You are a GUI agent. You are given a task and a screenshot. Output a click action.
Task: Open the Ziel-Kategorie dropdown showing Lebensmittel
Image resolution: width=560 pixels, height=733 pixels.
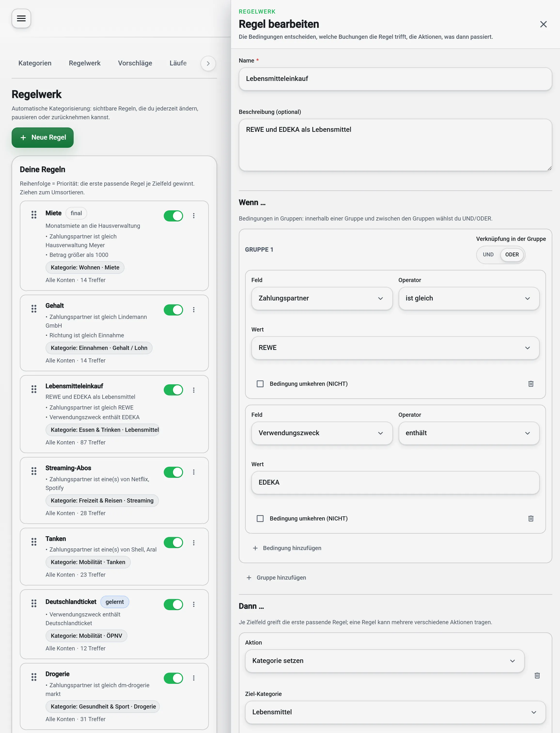[395, 712]
